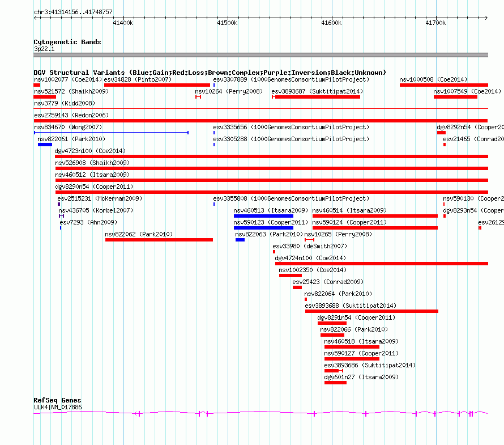Open variant dgv8292n54 label
Image resolution: width=504 pixels, height=445 pixels.
pyautogui.click(x=470, y=127)
